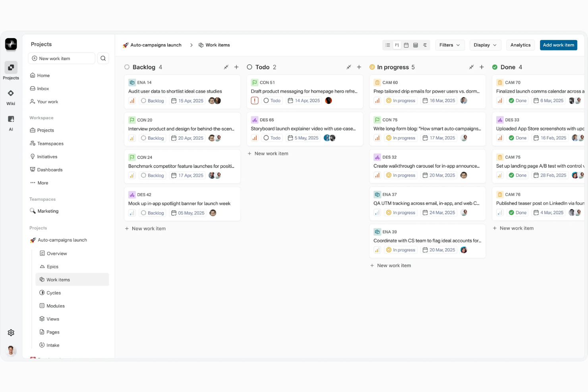The height and width of the screenshot is (392, 588).
Task: Click the Backlog state chip on ENA 14
Action: pos(152,101)
